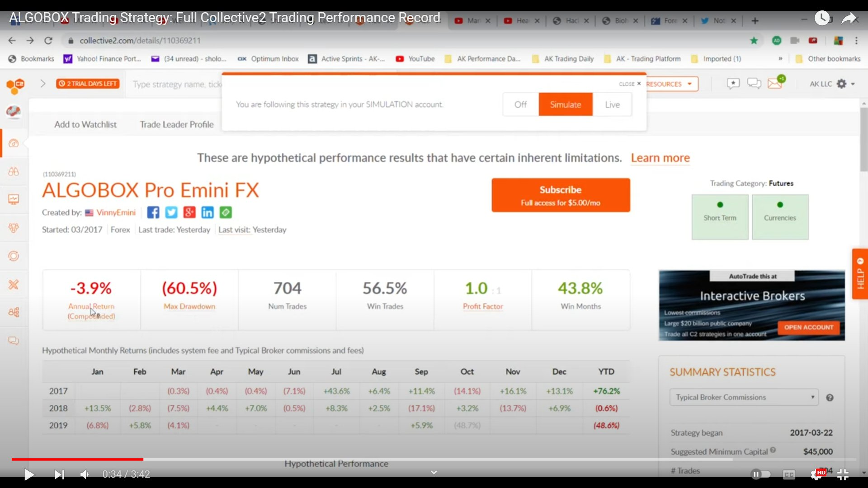Open Chrome menu with three dots

(x=856, y=41)
